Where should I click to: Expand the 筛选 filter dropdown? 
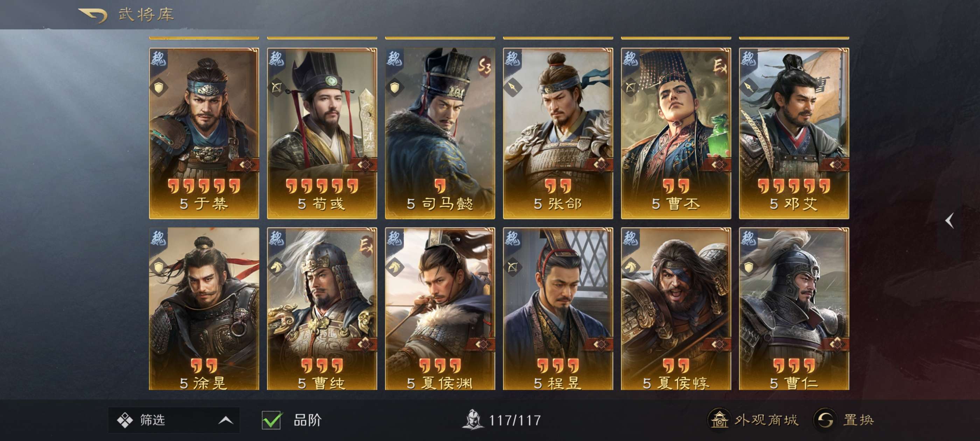174,420
